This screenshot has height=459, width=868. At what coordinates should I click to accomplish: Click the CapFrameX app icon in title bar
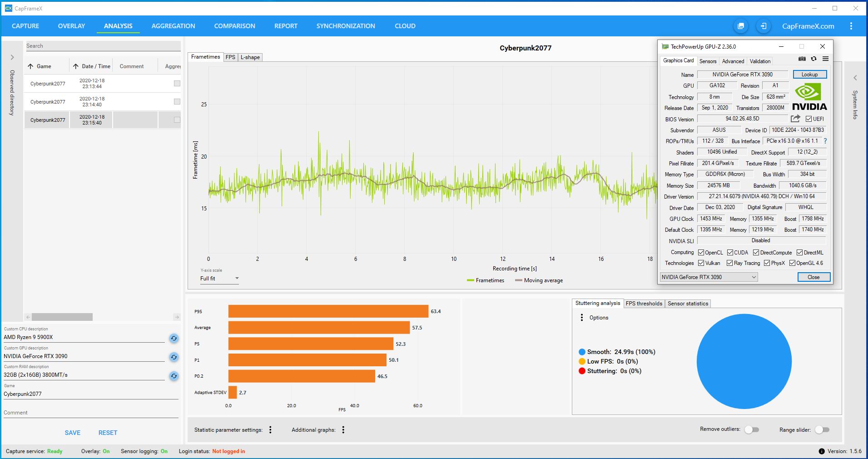8,8
